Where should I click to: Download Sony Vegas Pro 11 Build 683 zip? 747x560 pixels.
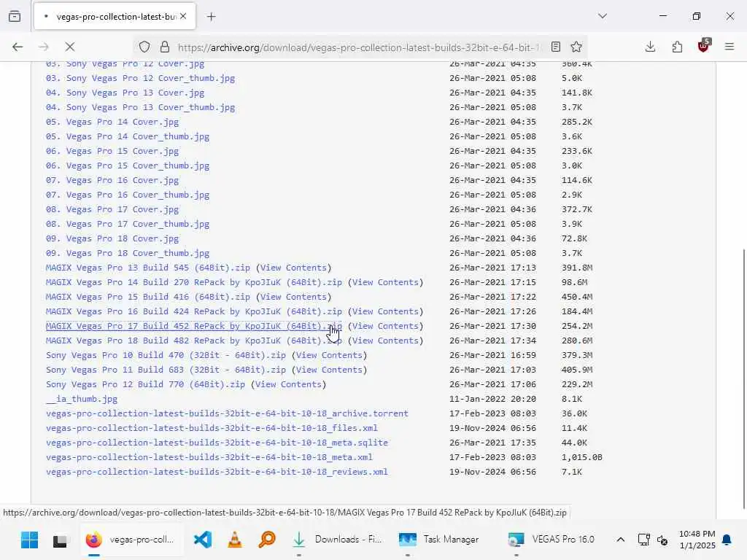(x=166, y=370)
